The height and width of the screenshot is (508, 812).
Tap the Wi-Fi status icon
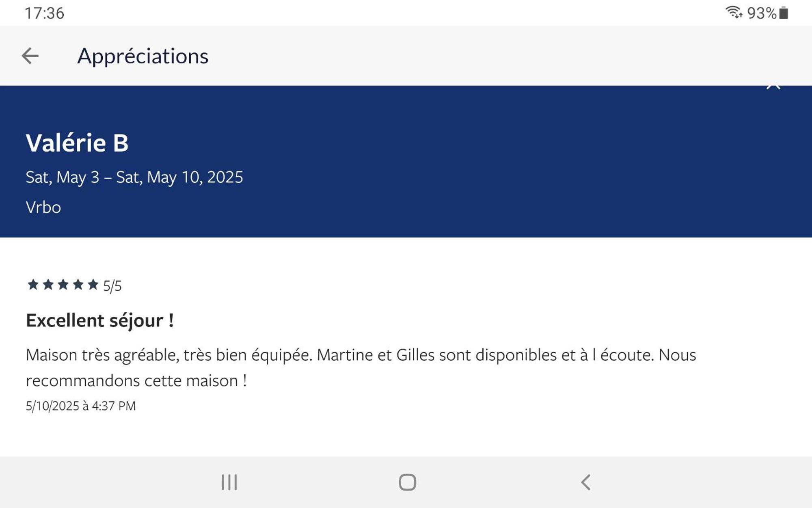point(734,13)
